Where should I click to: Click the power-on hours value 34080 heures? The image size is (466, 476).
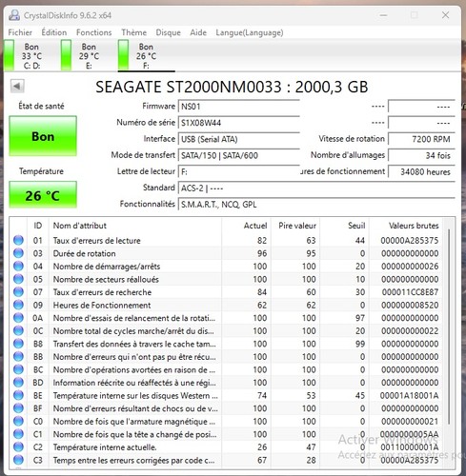pyautogui.click(x=421, y=171)
